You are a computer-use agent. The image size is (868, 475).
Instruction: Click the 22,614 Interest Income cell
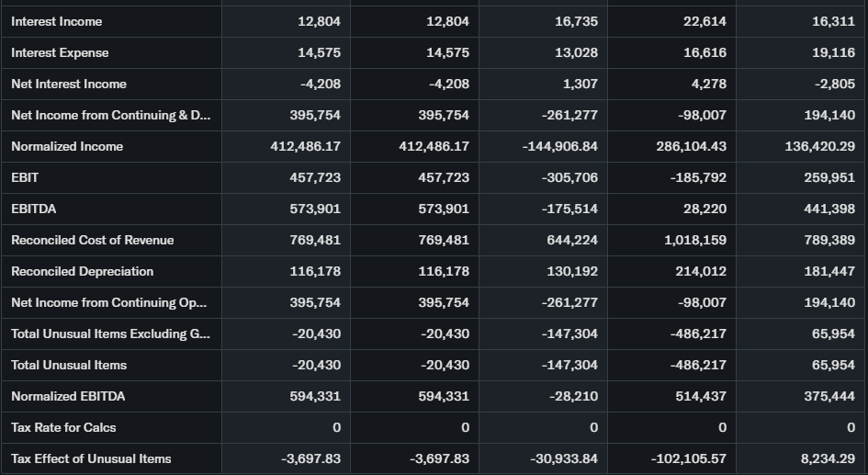tap(705, 21)
